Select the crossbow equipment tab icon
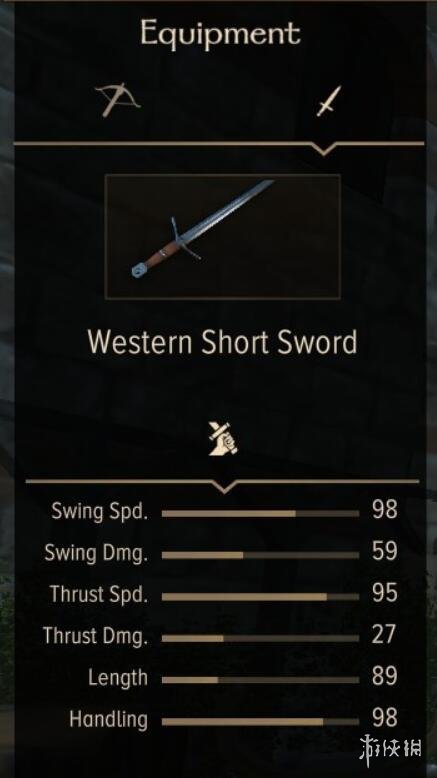The width and height of the screenshot is (437, 778). click(118, 100)
